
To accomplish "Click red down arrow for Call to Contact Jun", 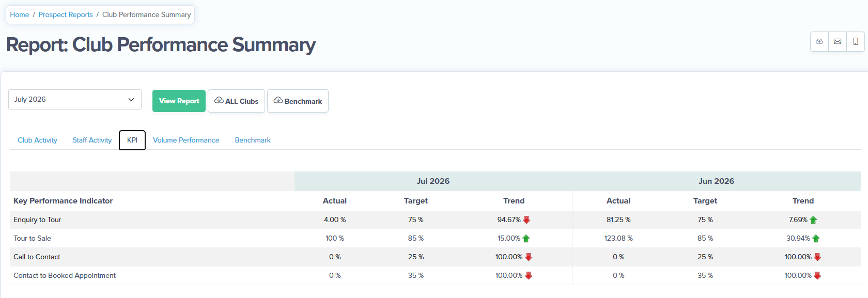I will coord(817,257).
